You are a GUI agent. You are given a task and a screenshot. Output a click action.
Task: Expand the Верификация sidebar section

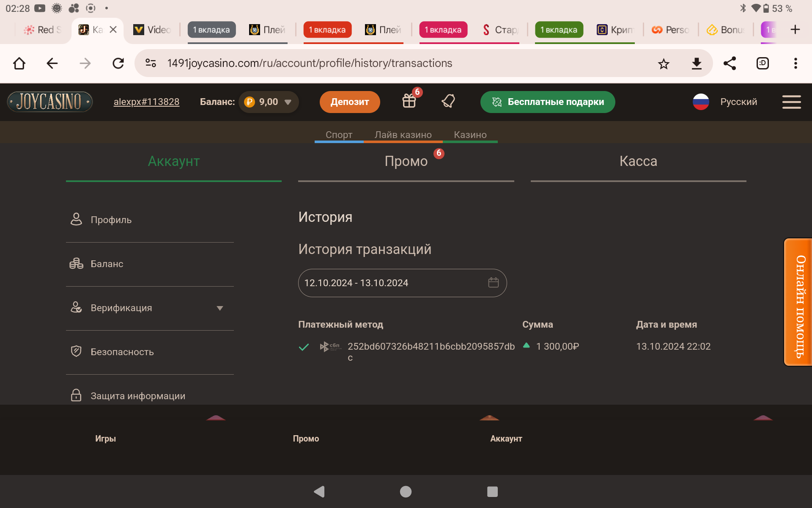pyautogui.click(x=219, y=308)
